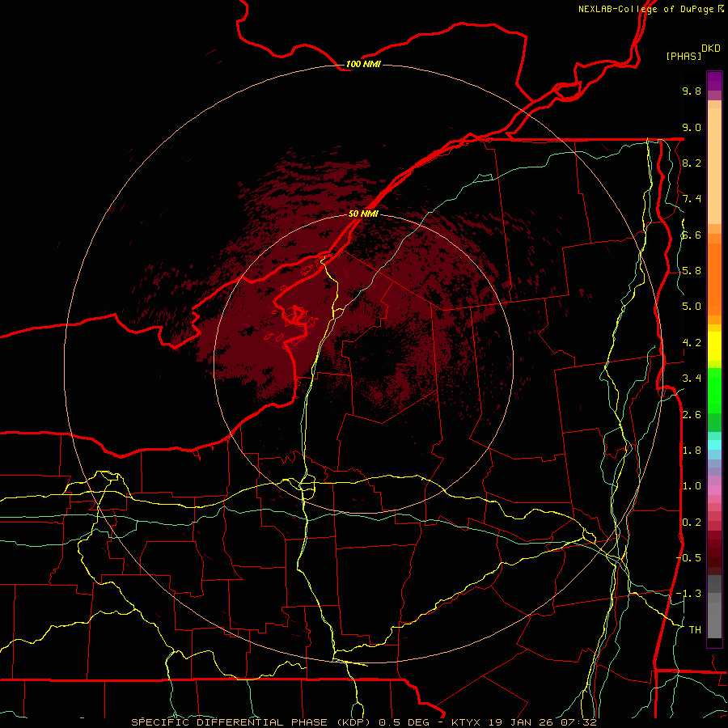
Task: Click the DKD legend title
Action: pyautogui.click(x=711, y=49)
